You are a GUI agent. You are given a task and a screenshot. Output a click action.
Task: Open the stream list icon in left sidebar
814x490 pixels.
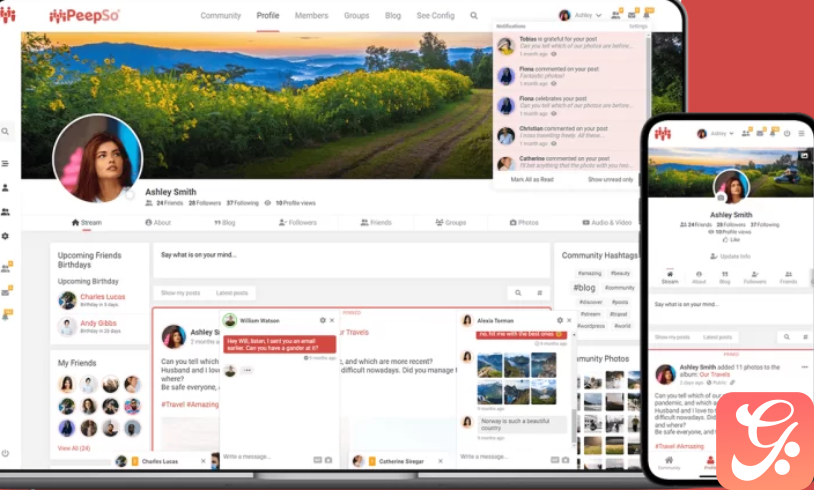point(5,164)
